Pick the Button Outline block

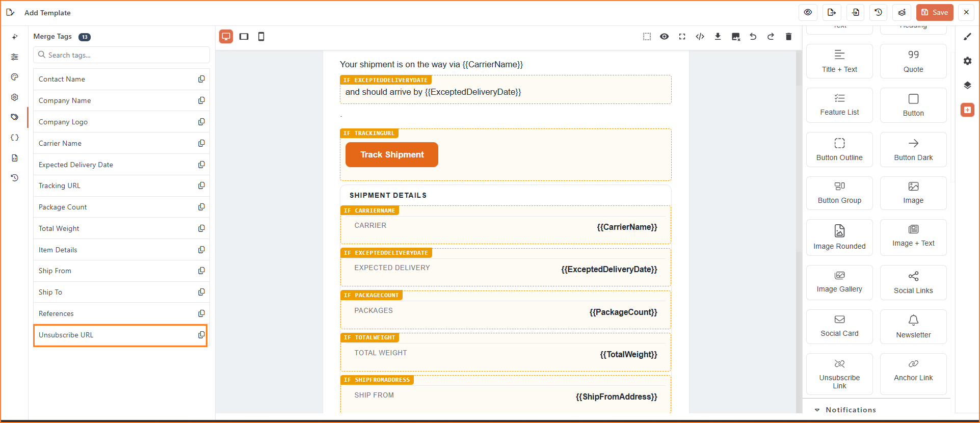pos(839,150)
